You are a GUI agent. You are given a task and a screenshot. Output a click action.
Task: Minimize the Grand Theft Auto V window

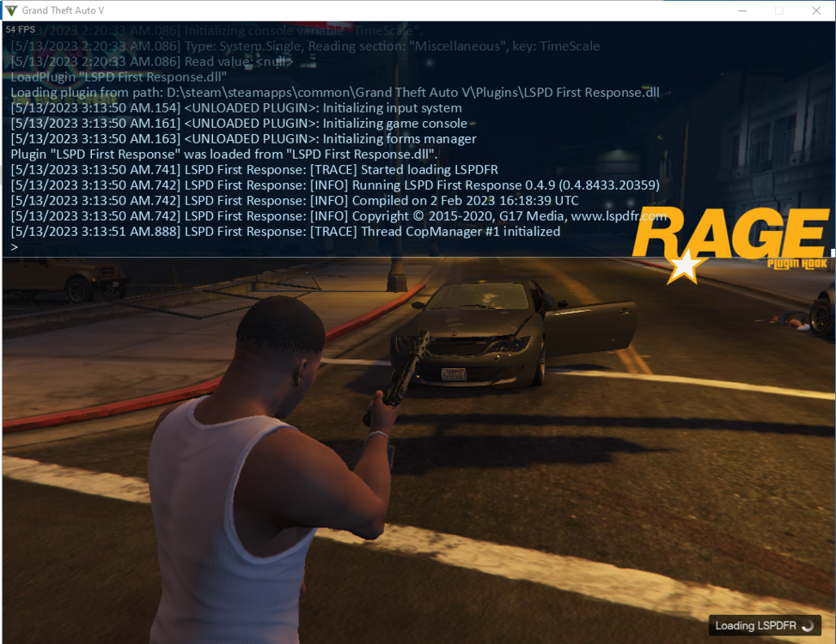(x=741, y=10)
